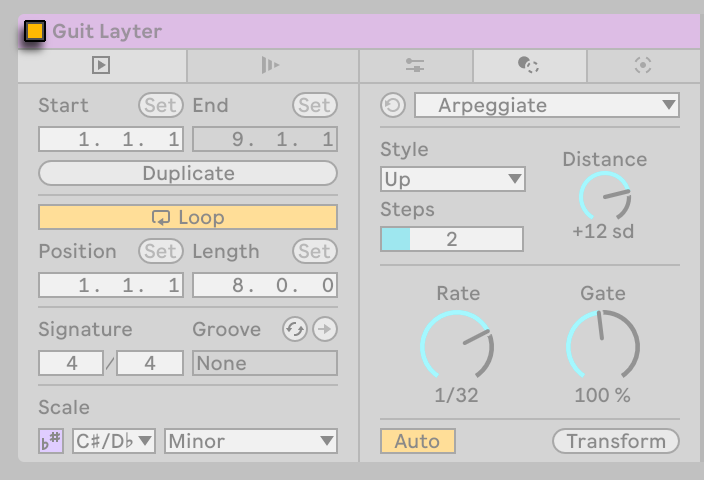Viewport: 704px width, 480px height.
Task: Open the MIDI Generate tools tab
Action: (x=643, y=66)
